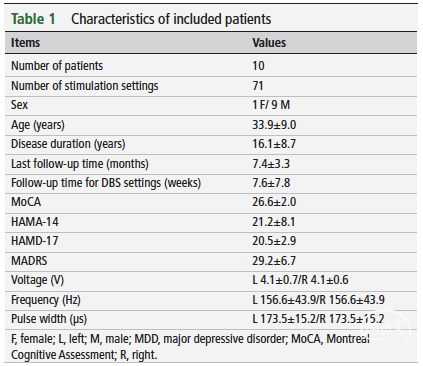
Task: Click the Age (years) row label
Action: pos(38,125)
